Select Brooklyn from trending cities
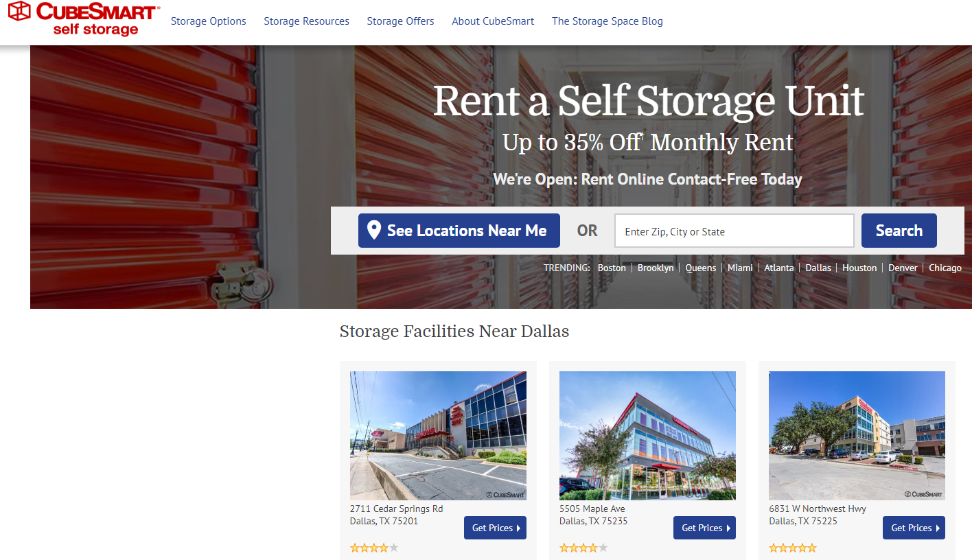972x560 pixels. [656, 268]
